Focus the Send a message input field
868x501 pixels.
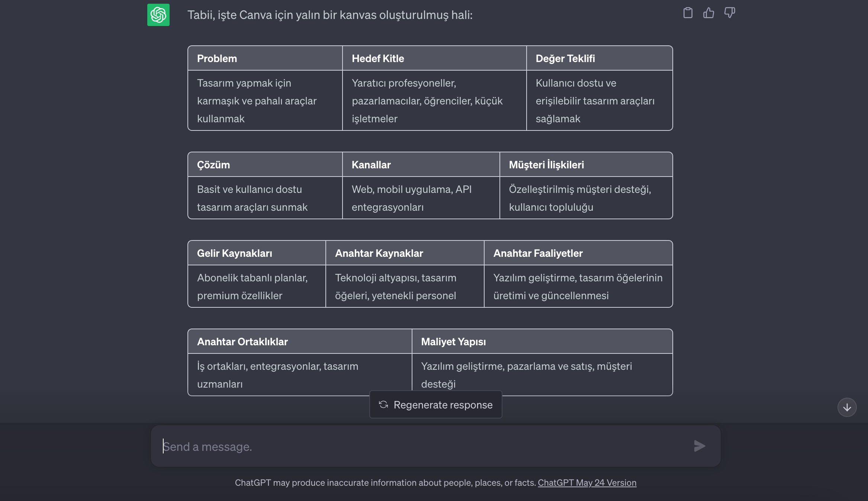(424, 446)
